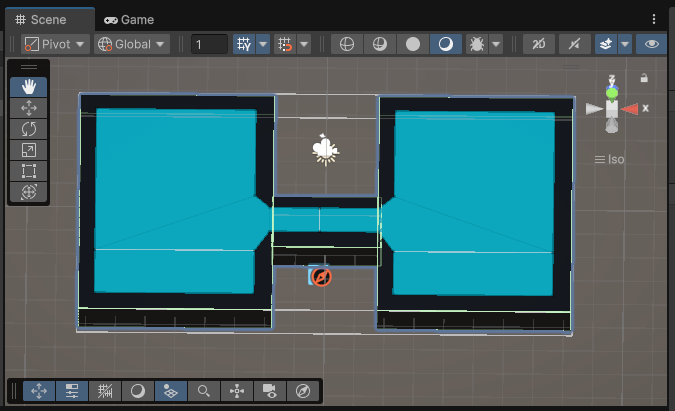Click the snap increment value field
The width and height of the screenshot is (675, 411).
[209, 44]
